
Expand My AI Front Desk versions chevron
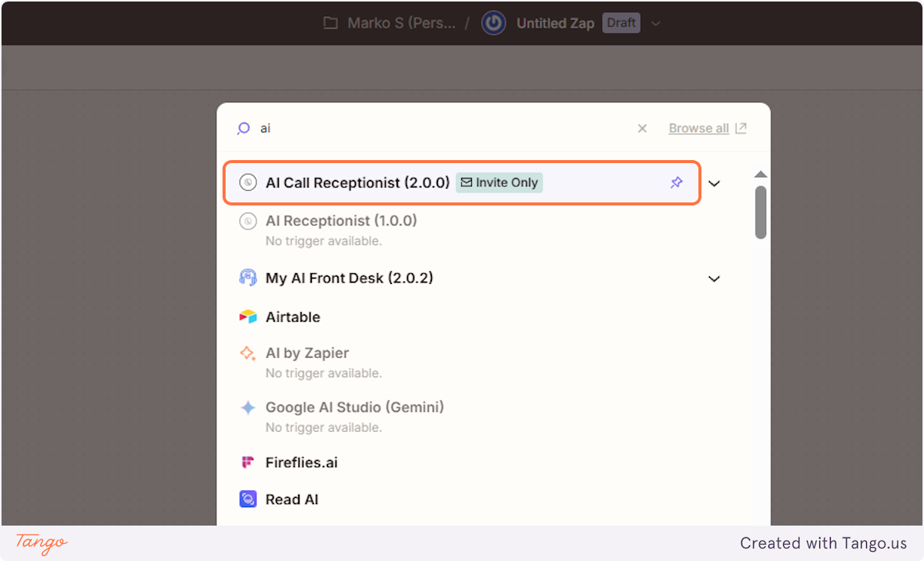714,279
